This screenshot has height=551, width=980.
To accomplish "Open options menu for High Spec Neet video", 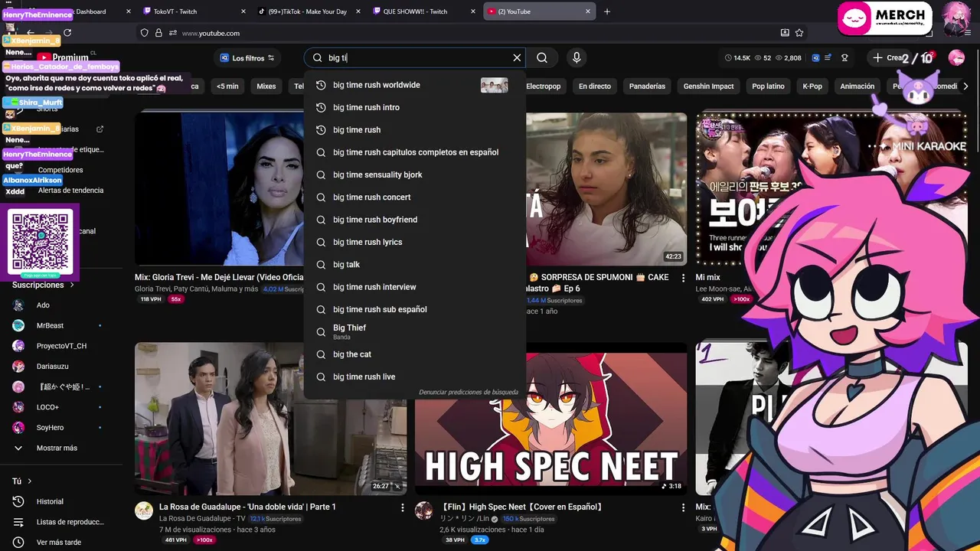I will pos(683,507).
